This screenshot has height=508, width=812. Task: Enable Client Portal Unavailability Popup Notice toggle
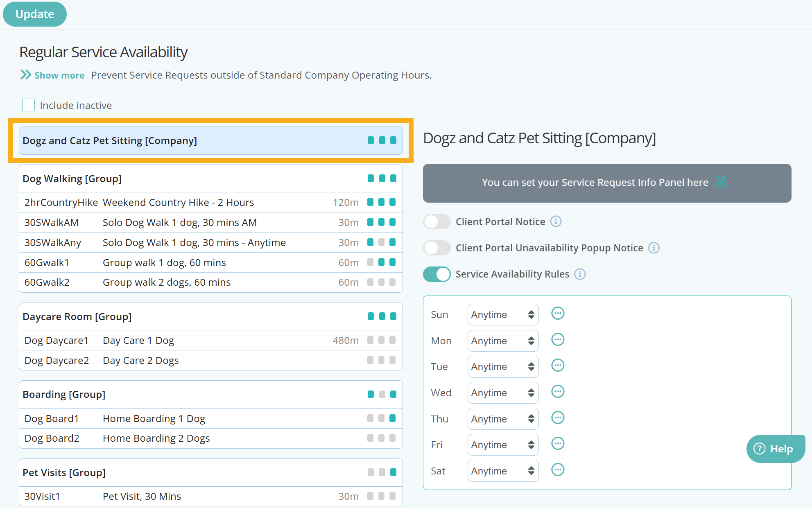[x=437, y=248]
